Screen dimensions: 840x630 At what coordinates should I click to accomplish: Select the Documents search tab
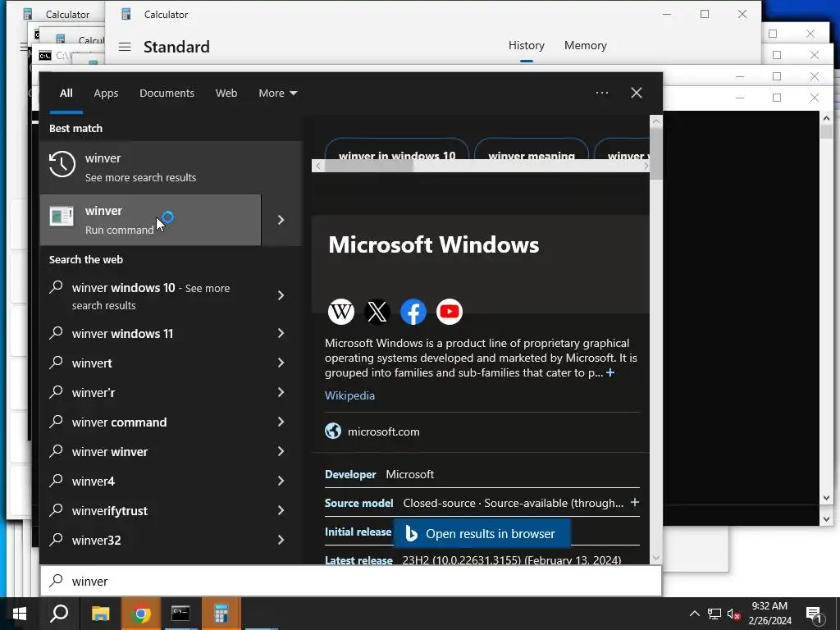pos(167,94)
